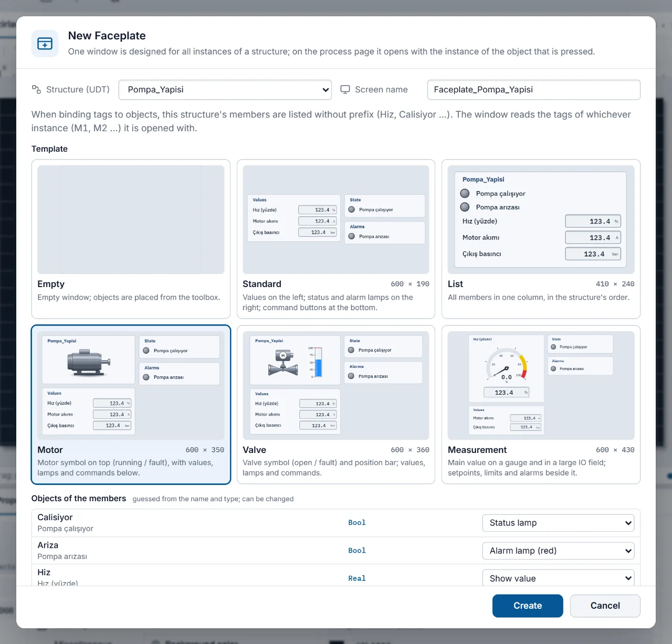672x644 pixels.
Task: Click the Calisiyor member name
Action: (55, 518)
